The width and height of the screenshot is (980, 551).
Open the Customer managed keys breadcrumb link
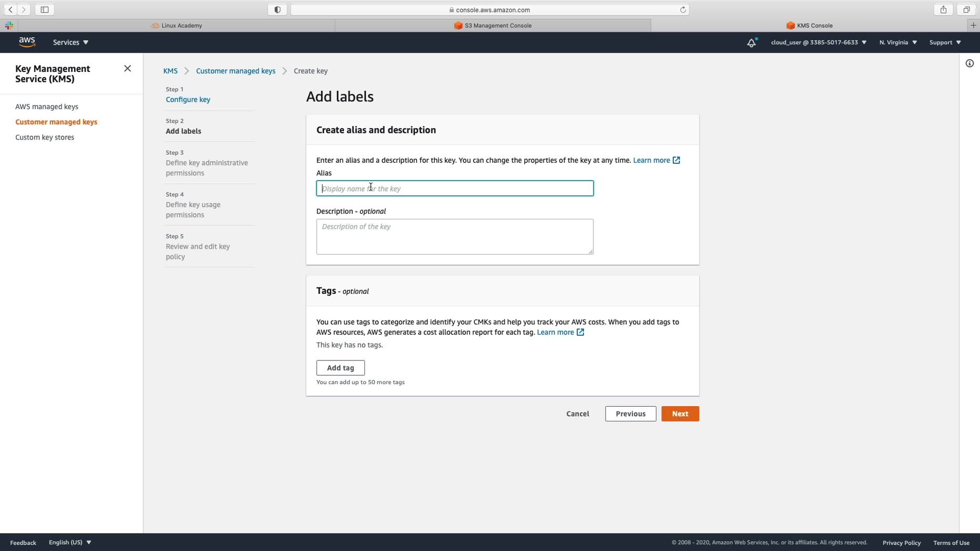[235, 71]
